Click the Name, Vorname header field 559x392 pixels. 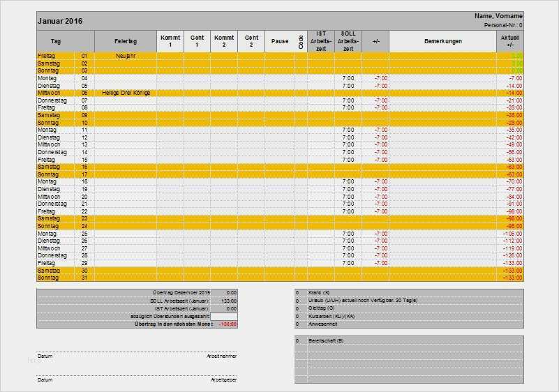(x=498, y=16)
